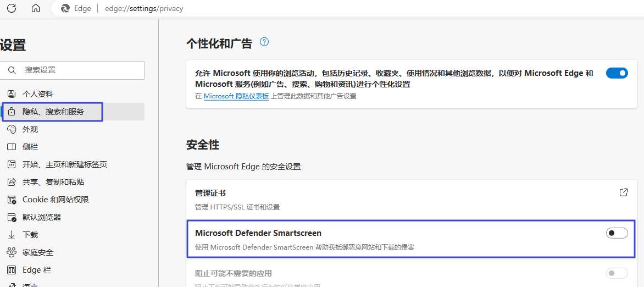
Task: Click the 家庭安全 family icon
Action: pyautogui.click(x=12, y=252)
